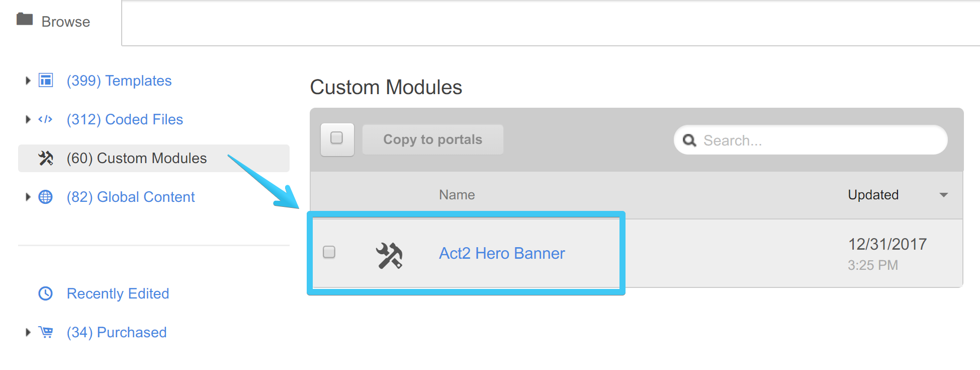The width and height of the screenshot is (980, 370).
Task: Click the Recently Edited clock icon
Action: coord(46,293)
